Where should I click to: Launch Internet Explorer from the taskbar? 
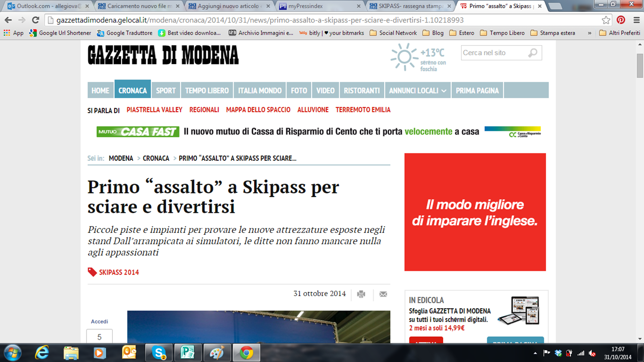coord(42,353)
